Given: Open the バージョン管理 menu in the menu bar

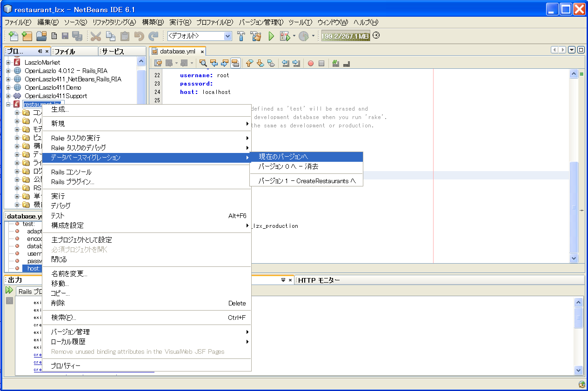Looking at the screenshot, I should [x=261, y=22].
